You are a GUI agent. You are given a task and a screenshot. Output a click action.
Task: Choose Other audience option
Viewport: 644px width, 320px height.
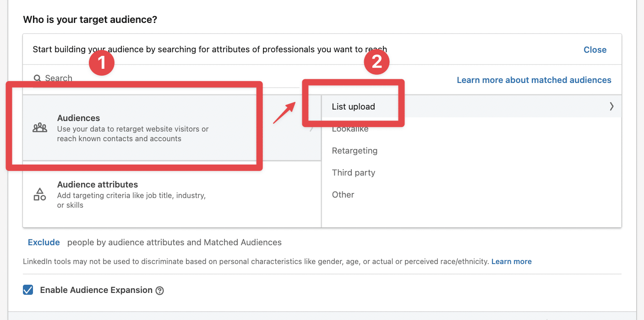(472, 195)
